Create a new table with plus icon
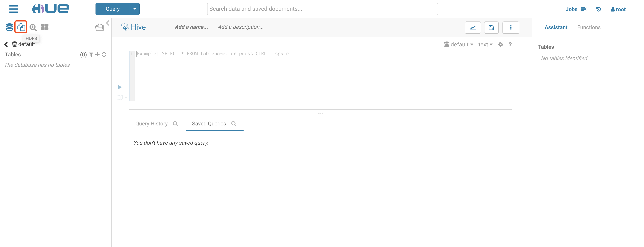Screen dimensions: 644x247 (x=97, y=54)
